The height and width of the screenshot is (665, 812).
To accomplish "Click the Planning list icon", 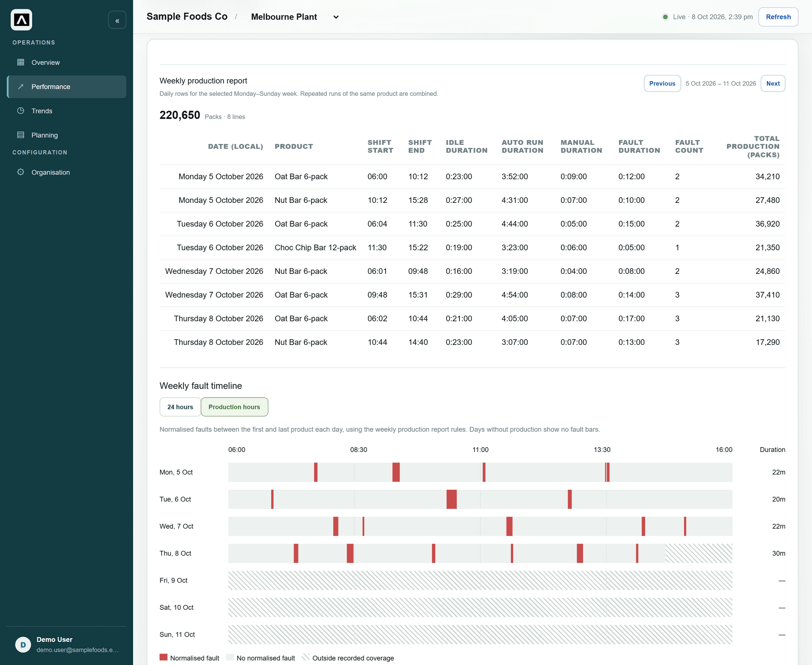I will pyautogui.click(x=21, y=135).
